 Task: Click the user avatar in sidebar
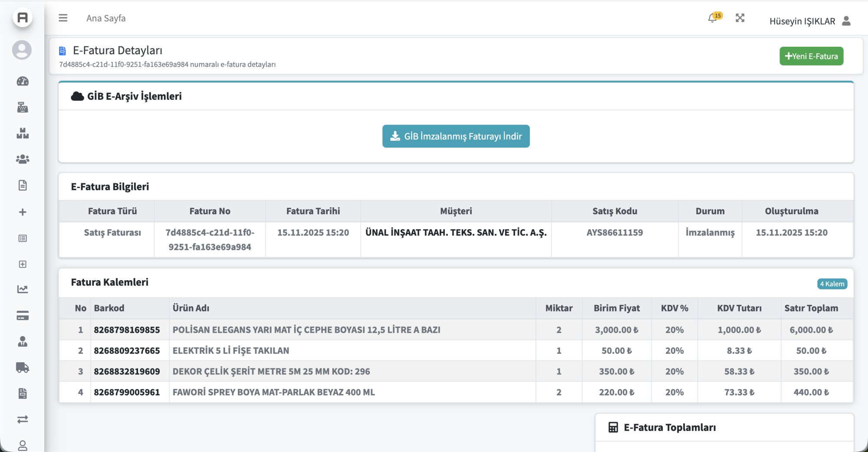[22, 50]
